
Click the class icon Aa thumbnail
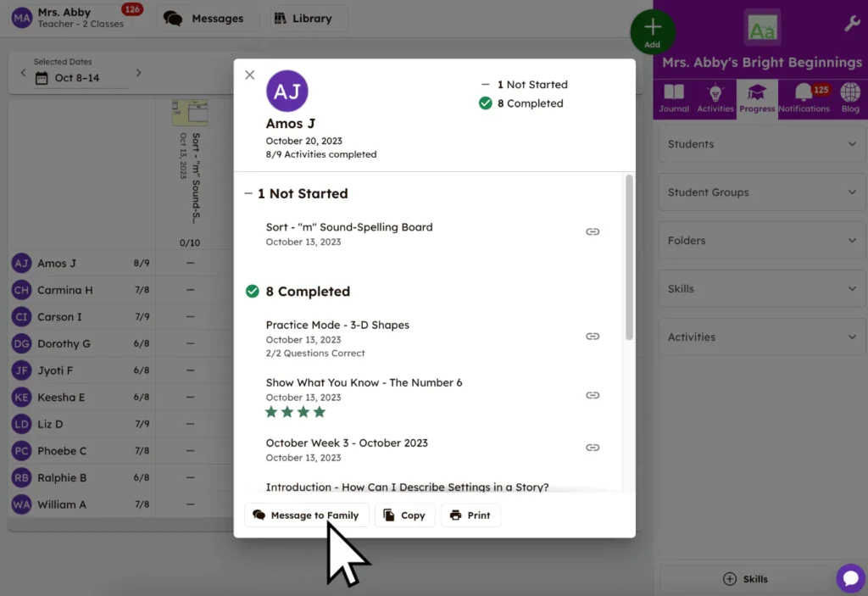point(762,28)
